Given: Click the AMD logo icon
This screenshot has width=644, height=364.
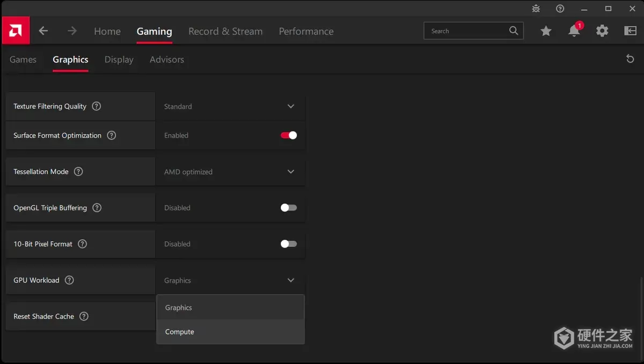Looking at the screenshot, I should tap(16, 31).
